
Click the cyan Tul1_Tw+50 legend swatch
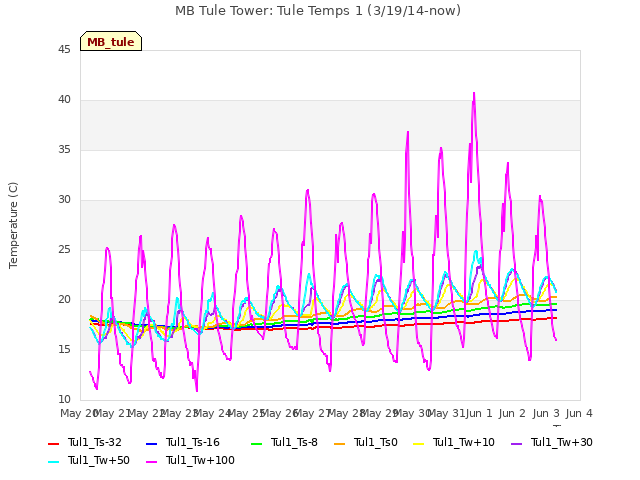click(x=53, y=461)
